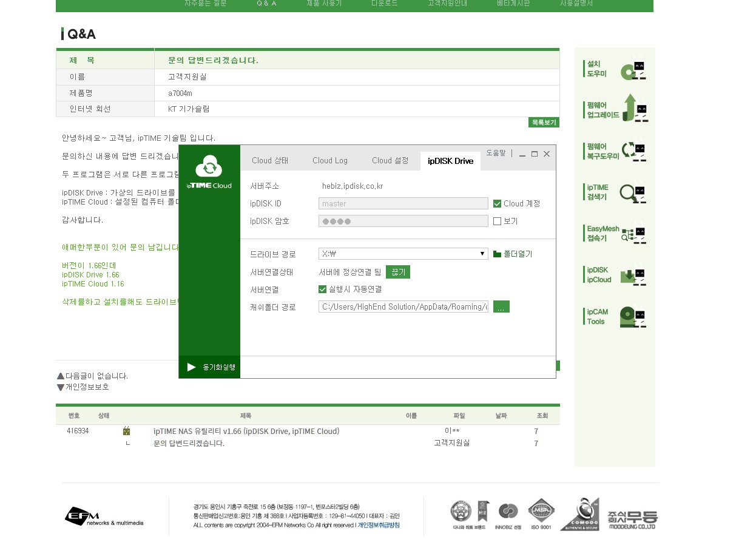Viewport: 756px width, 542px height.
Task: Toggle 실행시 자동연결 checkbox
Action: tap(322, 290)
